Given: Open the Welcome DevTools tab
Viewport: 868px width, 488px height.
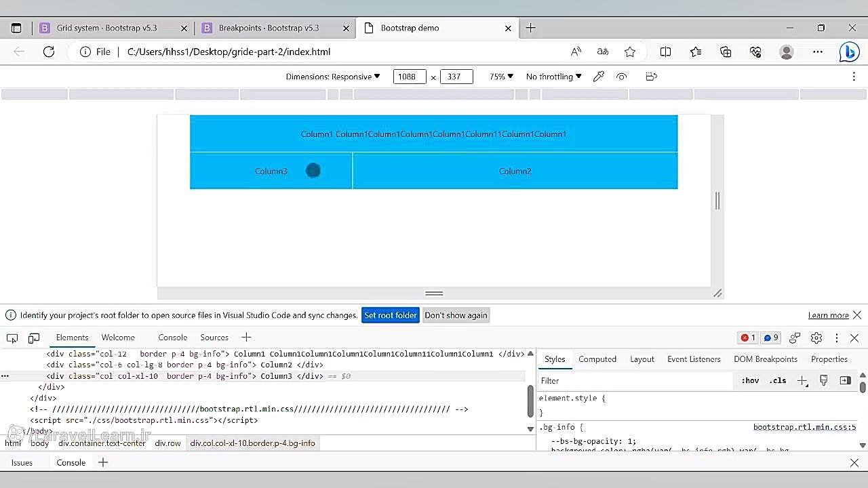Looking at the screenshot, I should [118, 338].
